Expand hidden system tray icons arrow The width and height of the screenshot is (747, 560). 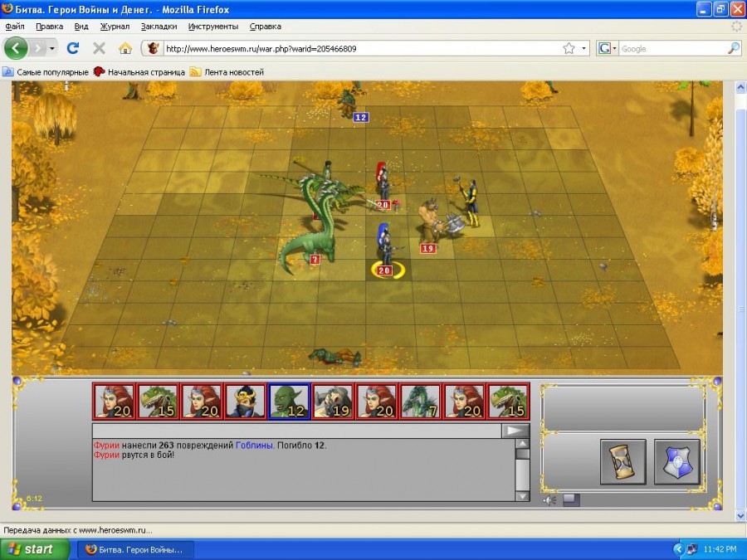pyautogui.click(x=678, y=549)
